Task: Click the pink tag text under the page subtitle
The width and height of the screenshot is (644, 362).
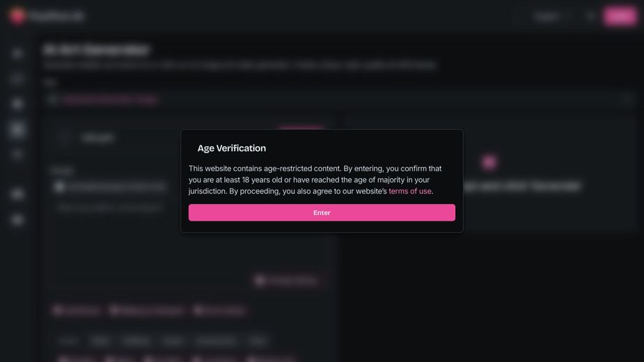Action: click(110, 100)
